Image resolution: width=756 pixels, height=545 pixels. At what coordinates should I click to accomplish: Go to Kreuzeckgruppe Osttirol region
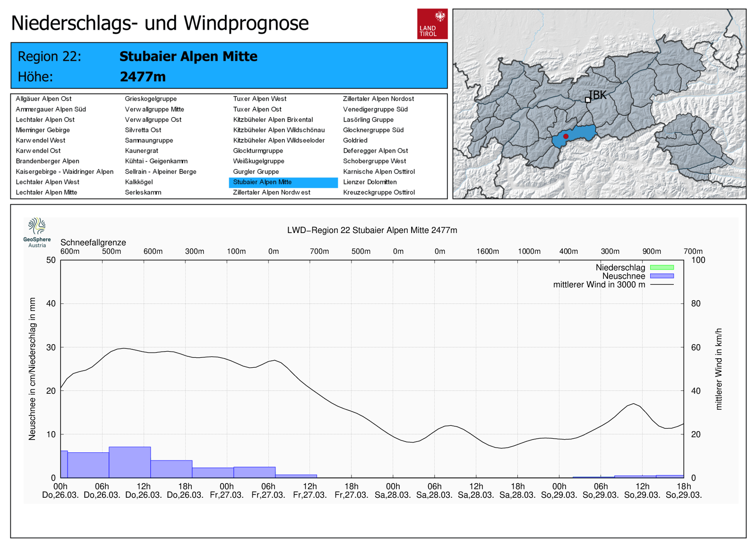(x=378, y=192)
